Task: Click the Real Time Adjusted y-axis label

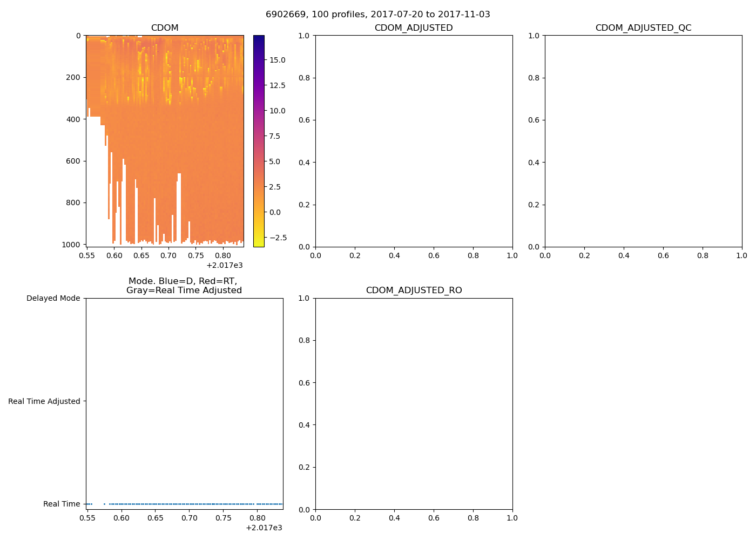Action: [44, 401]
